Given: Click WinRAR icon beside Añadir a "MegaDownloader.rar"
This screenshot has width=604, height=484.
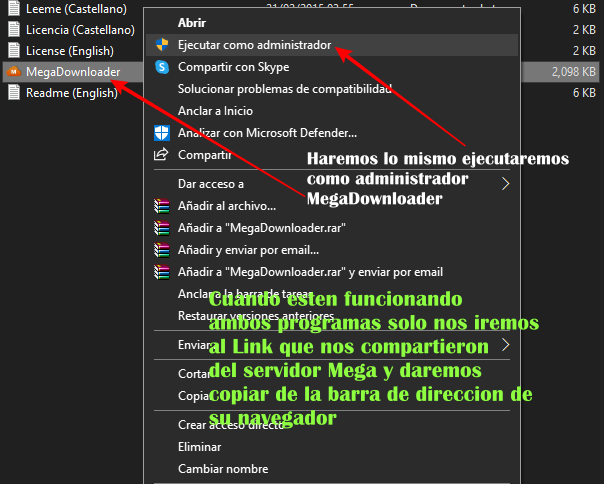Looking at the screenshot, I should pyautogui.click(x=161, y=228).
